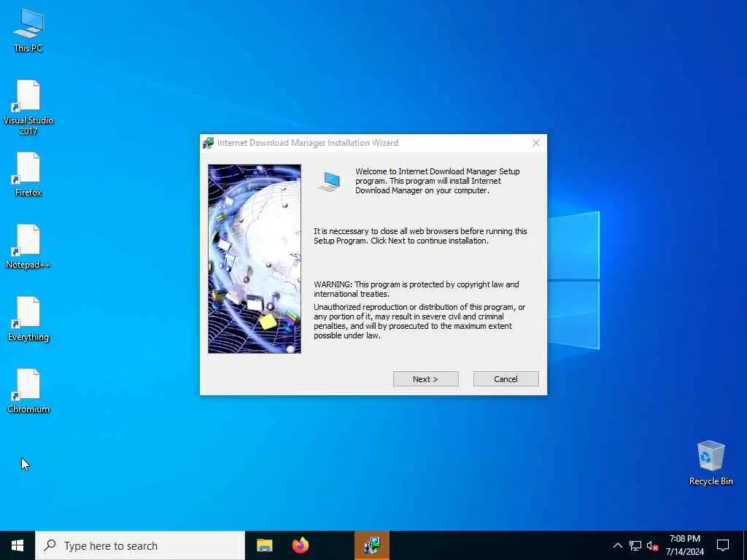Open the Windows Start menu
The width and height of the screenshot is (747, 560).
[x=18, y=545]
